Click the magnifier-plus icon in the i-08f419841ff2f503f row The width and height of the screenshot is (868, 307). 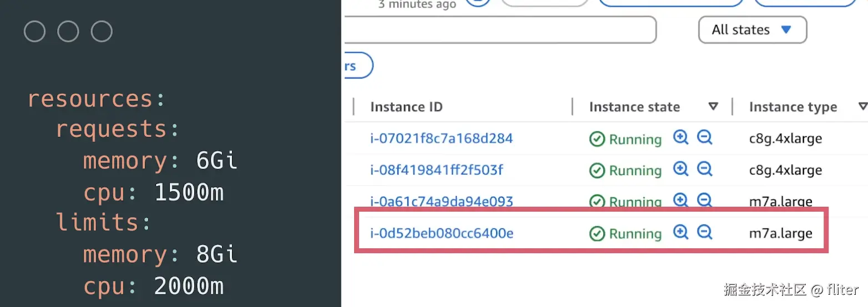(x=680, y=168)
